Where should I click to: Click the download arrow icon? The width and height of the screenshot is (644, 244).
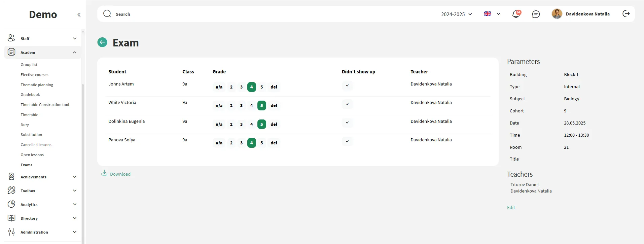click(x=104, y=173)
